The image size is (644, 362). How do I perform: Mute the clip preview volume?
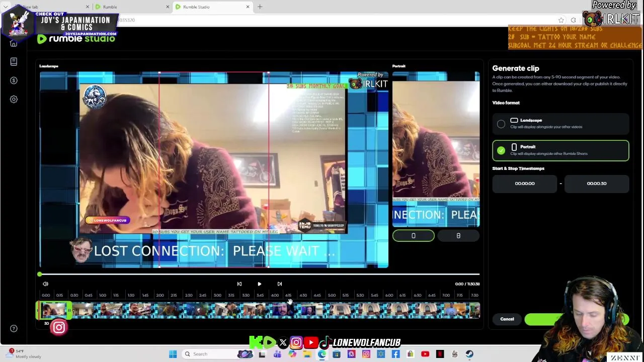(x=45, y=284)
